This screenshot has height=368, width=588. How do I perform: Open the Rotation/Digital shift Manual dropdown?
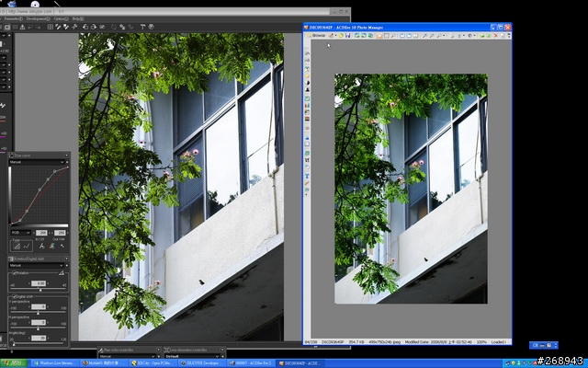[37, 265]
